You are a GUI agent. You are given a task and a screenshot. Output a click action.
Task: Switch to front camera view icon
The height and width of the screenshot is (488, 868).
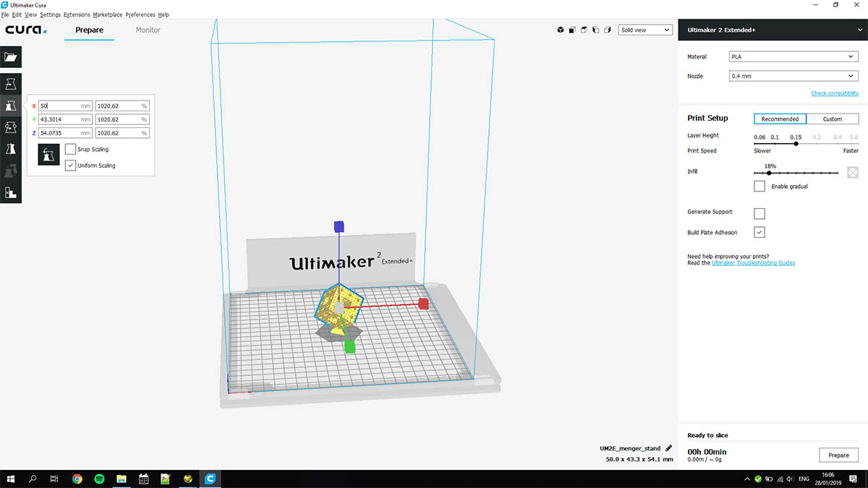coord(571,30)
